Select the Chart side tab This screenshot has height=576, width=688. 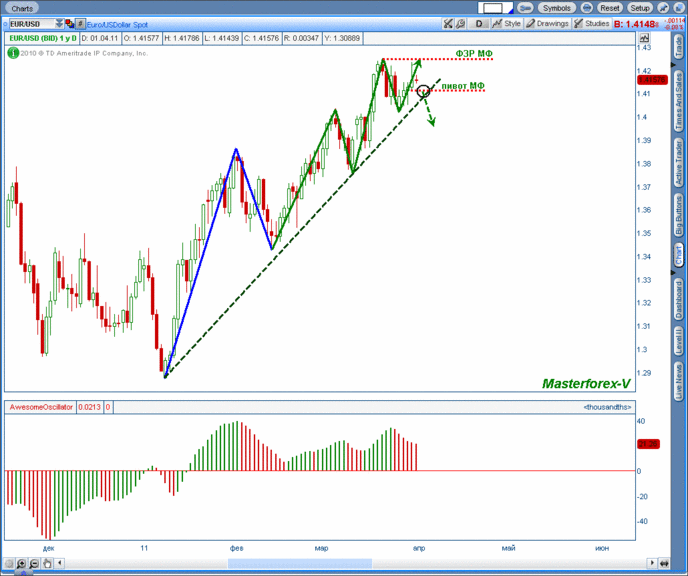pyautogui.click(x=678, y=255)
